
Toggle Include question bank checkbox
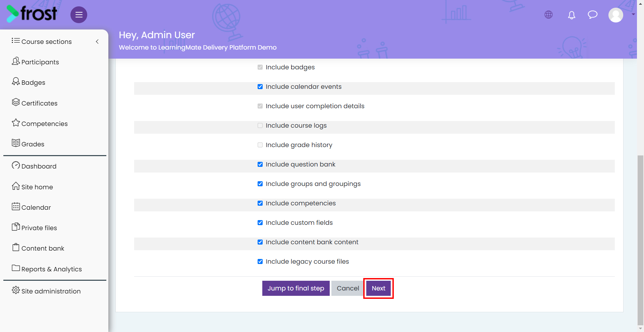pyautogui.click(x=260, y=164)
